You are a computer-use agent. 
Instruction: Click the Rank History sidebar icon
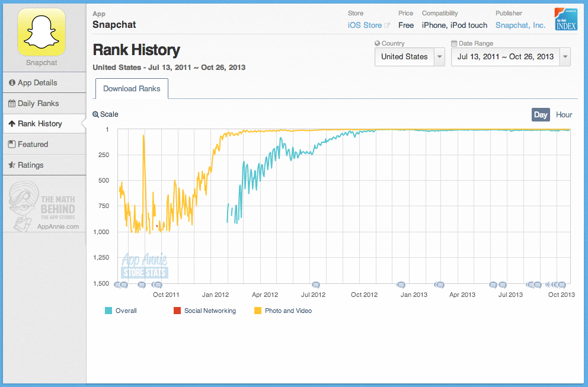(x=13, y=123)
